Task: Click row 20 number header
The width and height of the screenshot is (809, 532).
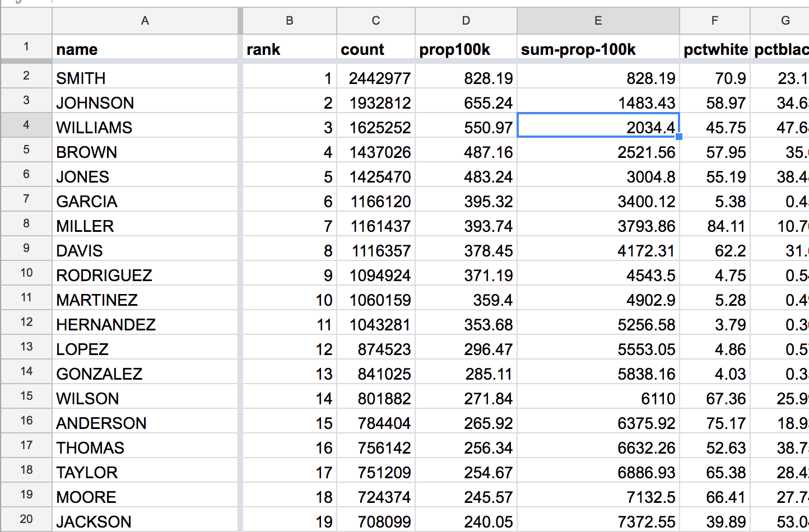Action: pos(26,519)
